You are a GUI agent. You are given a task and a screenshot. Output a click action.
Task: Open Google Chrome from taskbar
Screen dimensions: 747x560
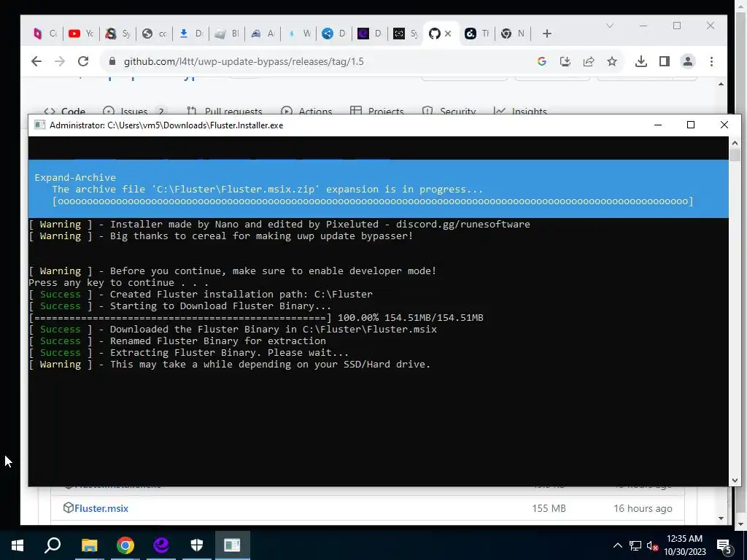tap(125, 545)
